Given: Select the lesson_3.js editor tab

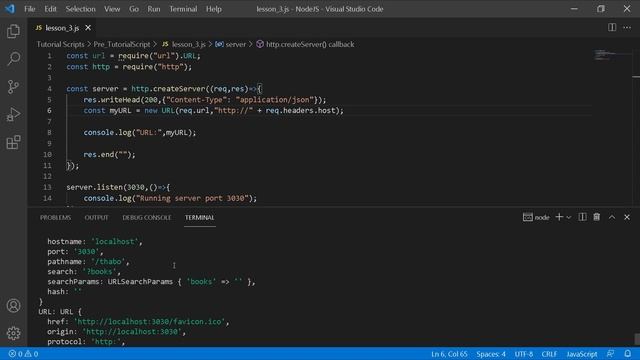Looking at the screenshot, I should point(62,28).
